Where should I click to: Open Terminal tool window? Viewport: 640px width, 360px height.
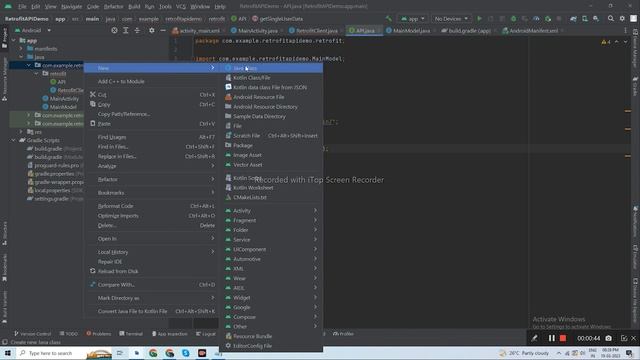tap(131, 334)
